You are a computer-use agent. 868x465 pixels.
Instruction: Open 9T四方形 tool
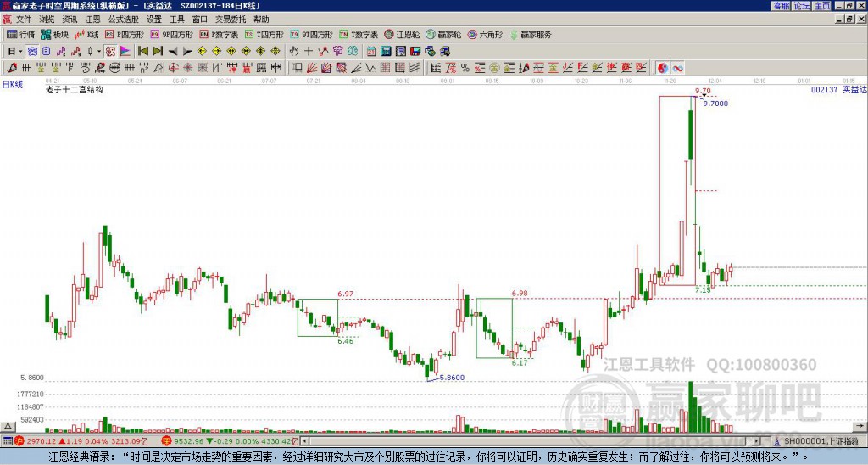[312, 34]
